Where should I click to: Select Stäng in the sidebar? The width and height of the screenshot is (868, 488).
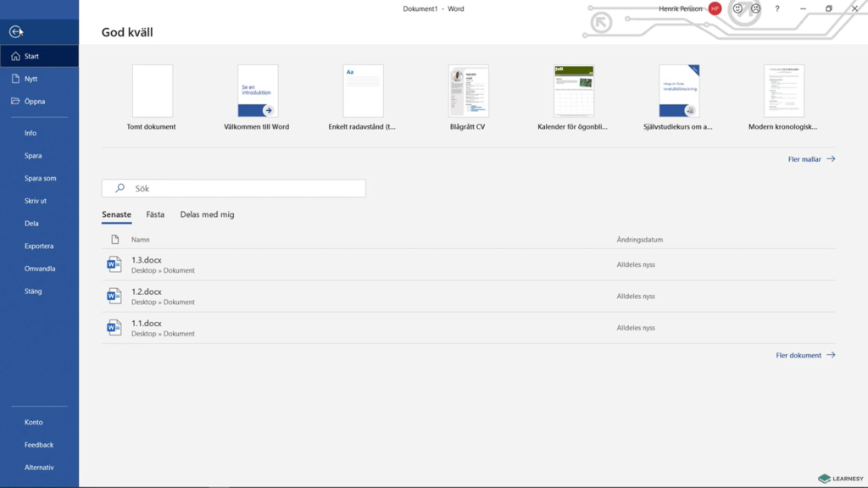[33, 291]
